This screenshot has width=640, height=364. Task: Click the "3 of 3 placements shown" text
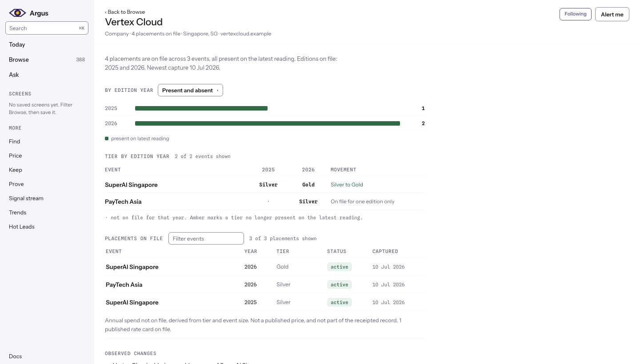(283, 238)
